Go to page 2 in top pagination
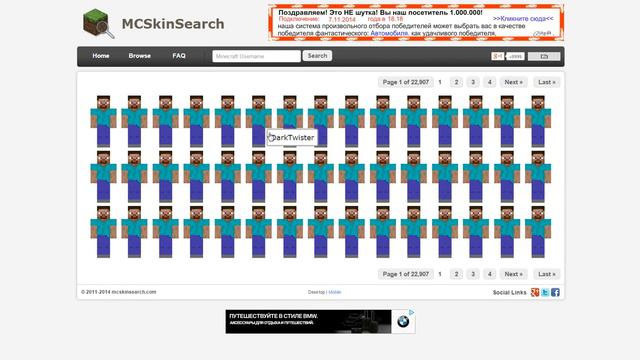The height and width of the screenshot is (360, 640). [456, 82]
